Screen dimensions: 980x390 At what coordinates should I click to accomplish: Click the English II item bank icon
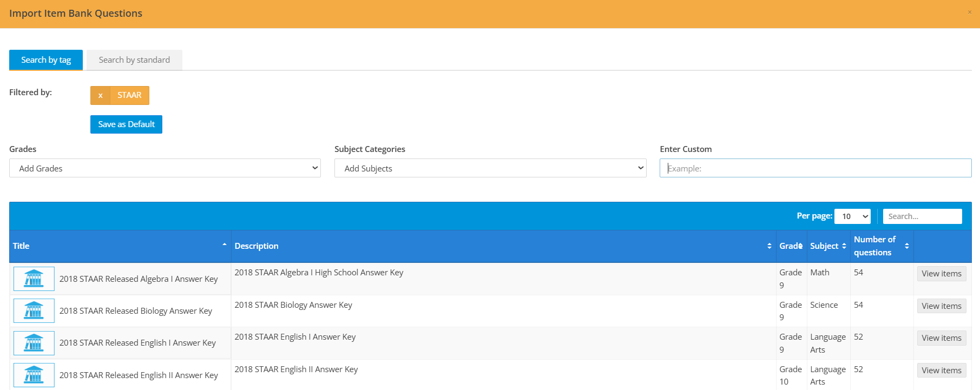pyautogui.click(x=34, y=375)
